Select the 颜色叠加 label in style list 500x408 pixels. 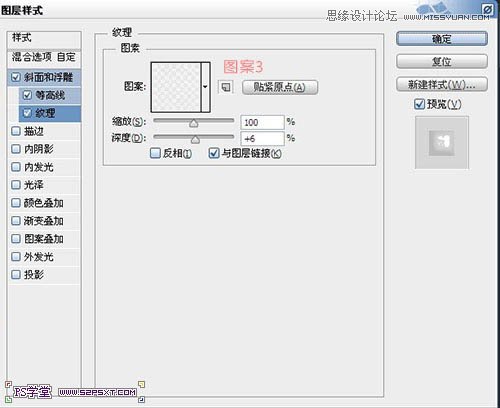point(43,203)
